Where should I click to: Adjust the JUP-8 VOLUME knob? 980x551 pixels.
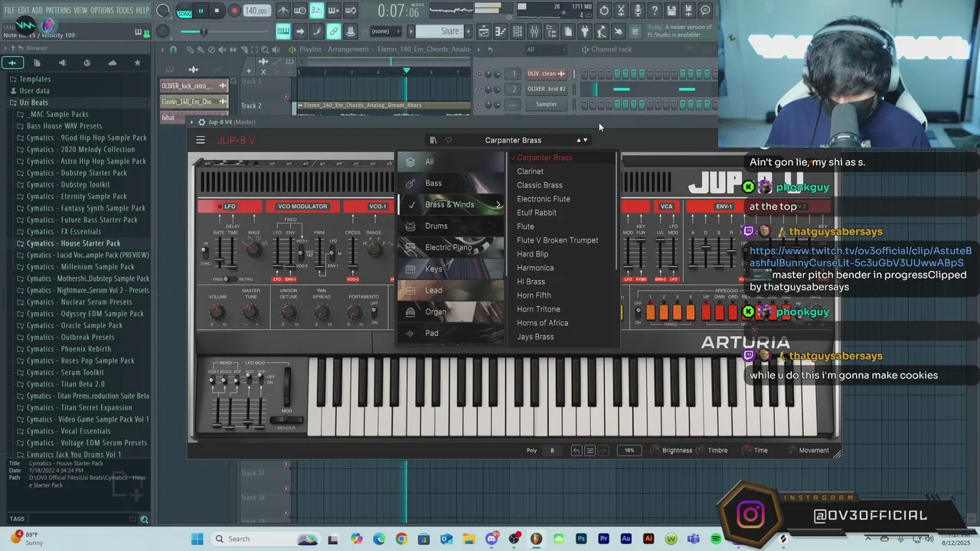tap(217, 312)
